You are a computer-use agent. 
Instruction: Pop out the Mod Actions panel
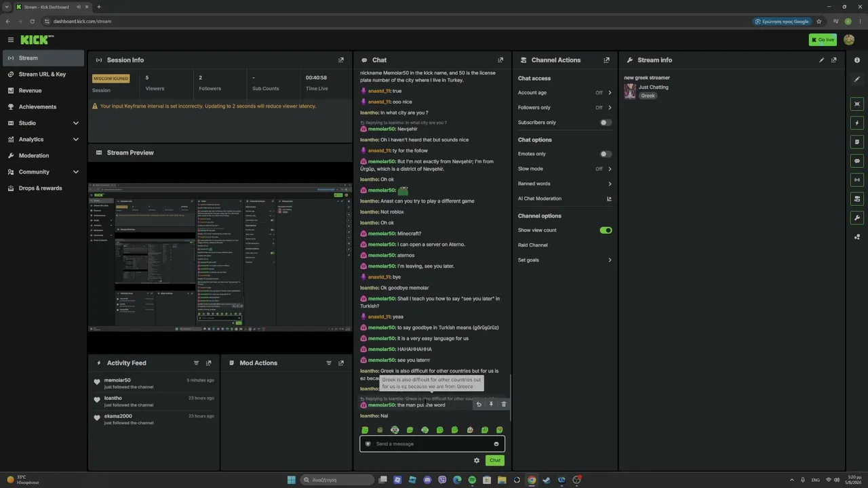341,363
